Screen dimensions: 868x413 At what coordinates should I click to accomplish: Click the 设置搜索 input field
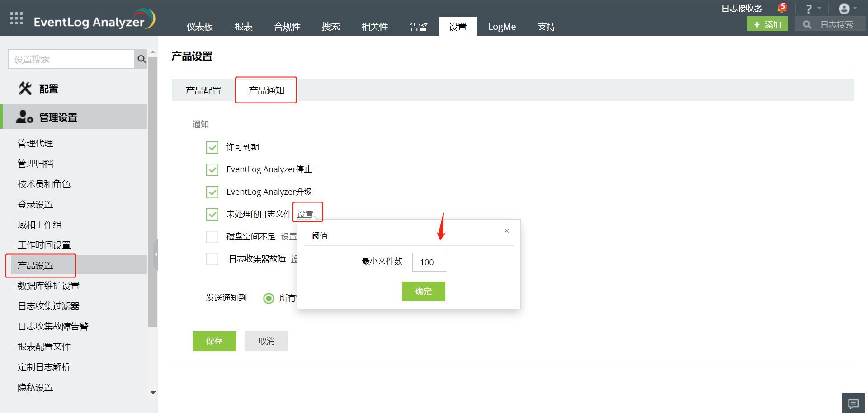pyautogui.click(x=71, y=59)
